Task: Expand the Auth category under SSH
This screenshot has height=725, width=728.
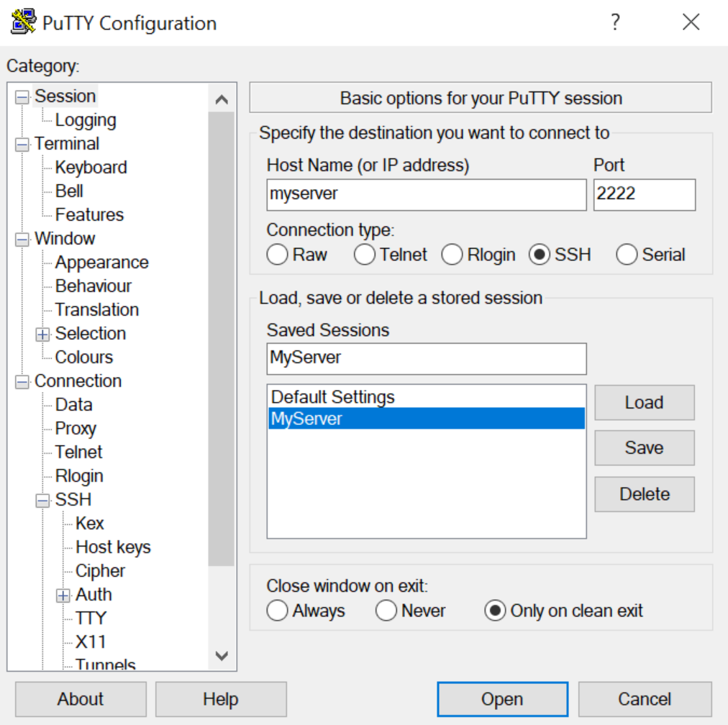Action: pos(62,595)
